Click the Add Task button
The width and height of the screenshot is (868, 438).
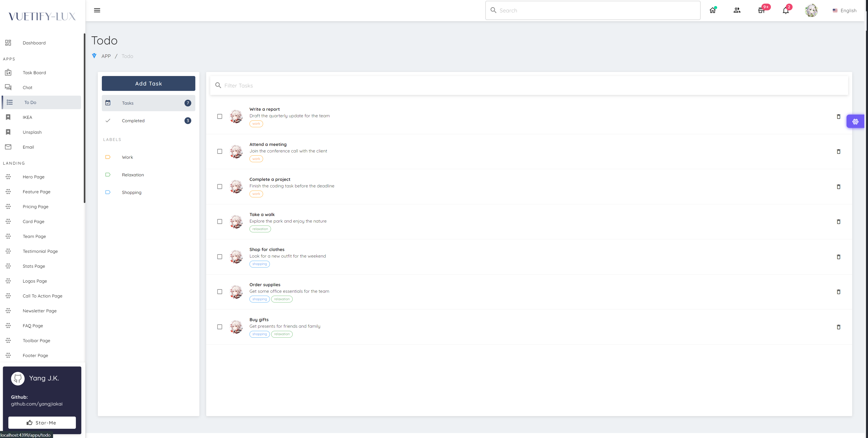pos(148,83)
